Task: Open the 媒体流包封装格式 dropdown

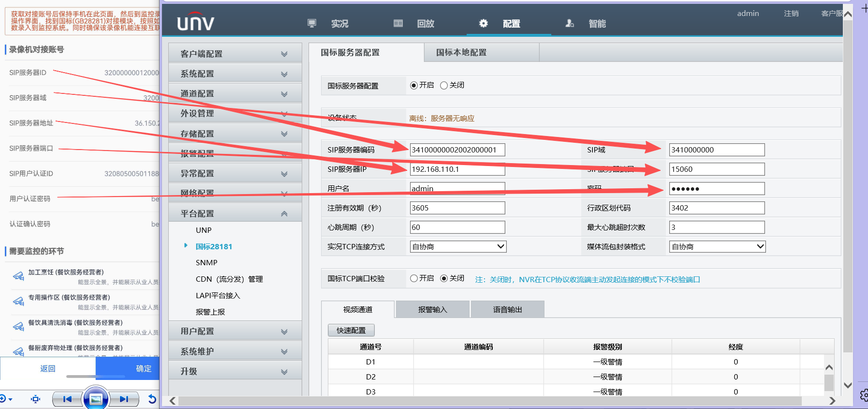Action: [717, 246]
